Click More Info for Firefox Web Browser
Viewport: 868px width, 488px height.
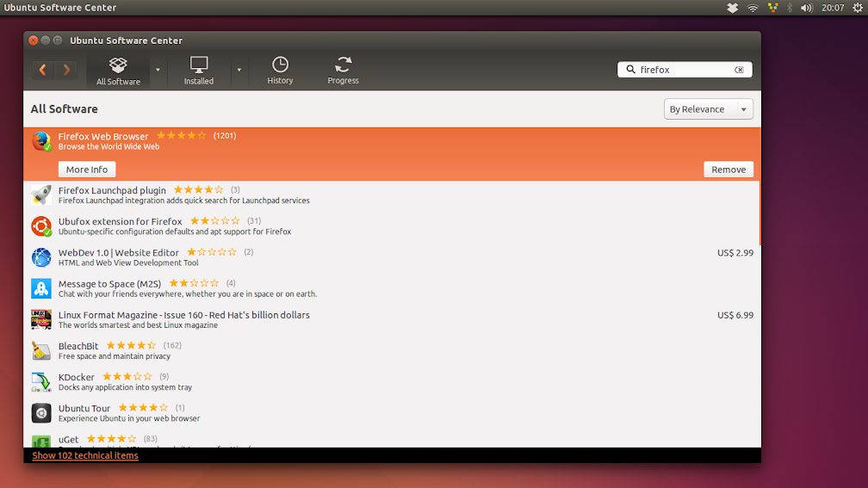pos(87,170)
